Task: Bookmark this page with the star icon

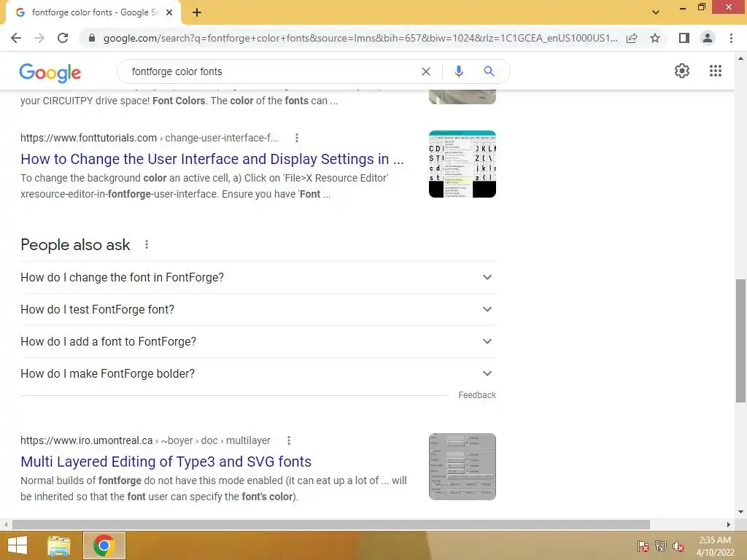Action: pyautogui.click(x=655, y=38)
